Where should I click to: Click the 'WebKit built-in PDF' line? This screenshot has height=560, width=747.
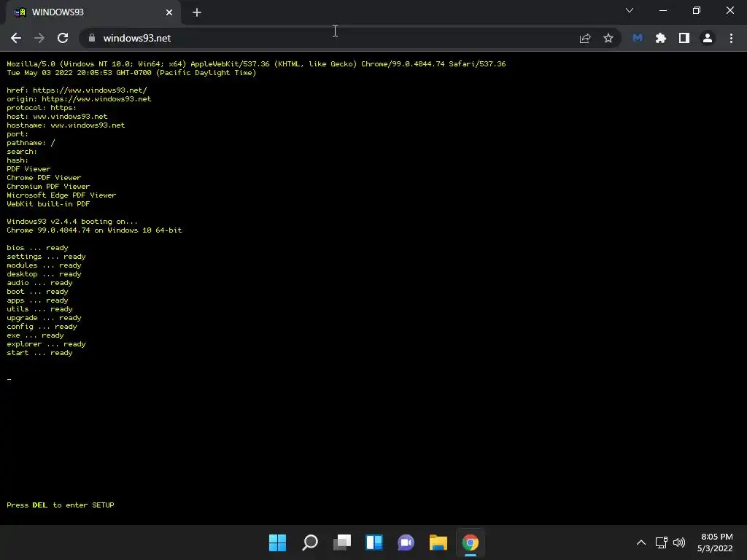click(49, 204)
